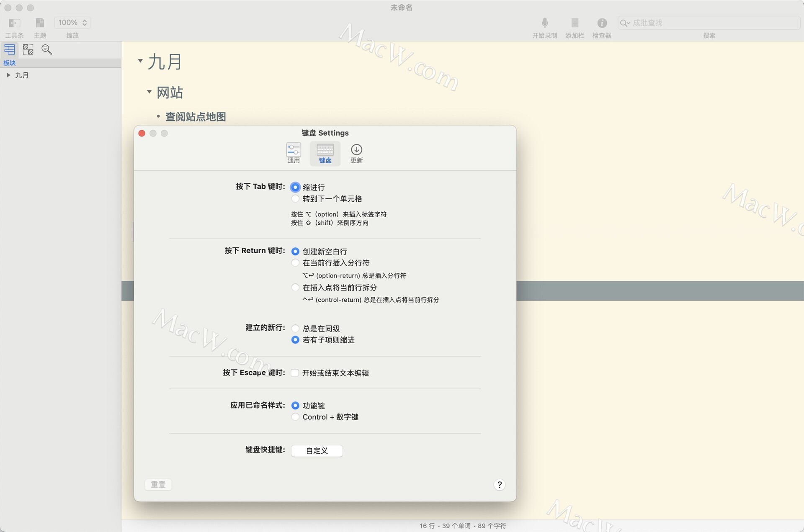Expand 九月 in the sidebar tree
This screenshot has height=532, width=804.
tap(8, 75)
